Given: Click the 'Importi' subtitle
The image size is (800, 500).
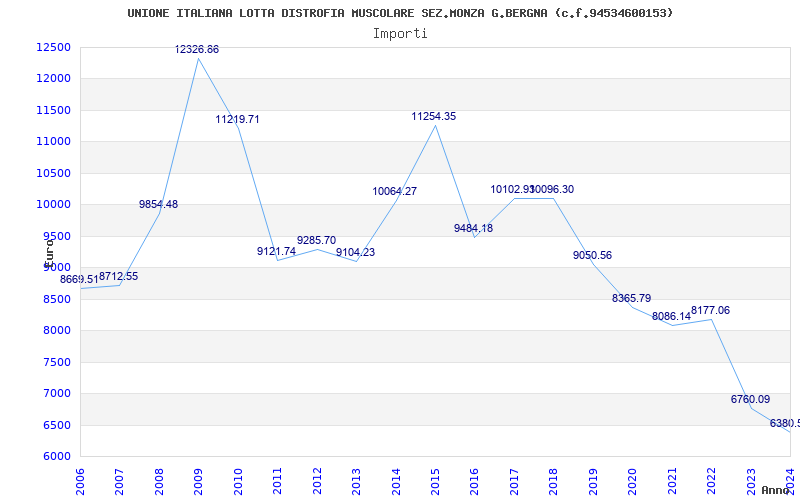Looking at the screenshot, I should (400, 34).
